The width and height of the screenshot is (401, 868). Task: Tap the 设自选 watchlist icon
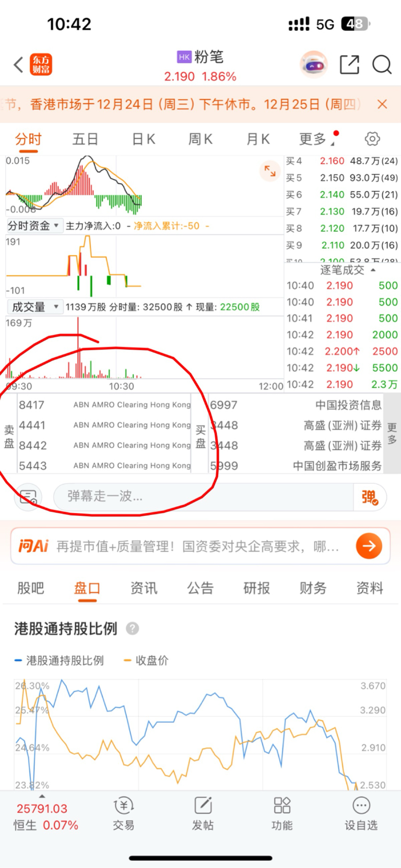pyautogui.click(x=361, y=814)
